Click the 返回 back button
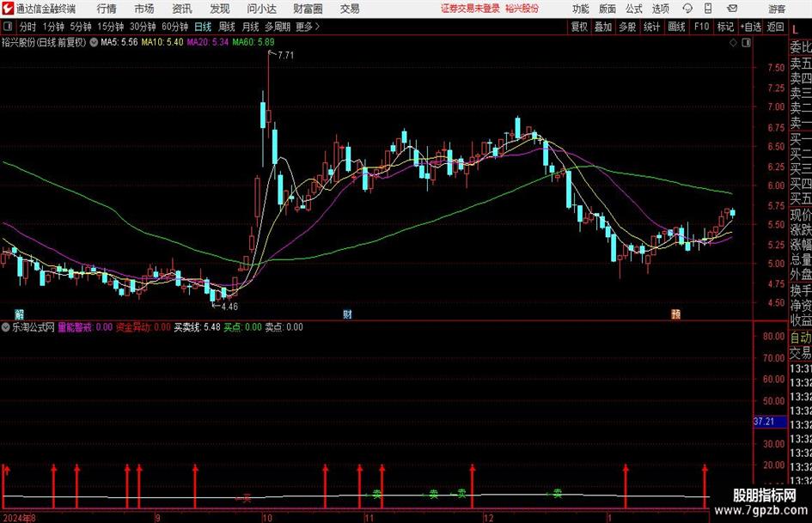This screenshot has height=523, width=812. 775,27
